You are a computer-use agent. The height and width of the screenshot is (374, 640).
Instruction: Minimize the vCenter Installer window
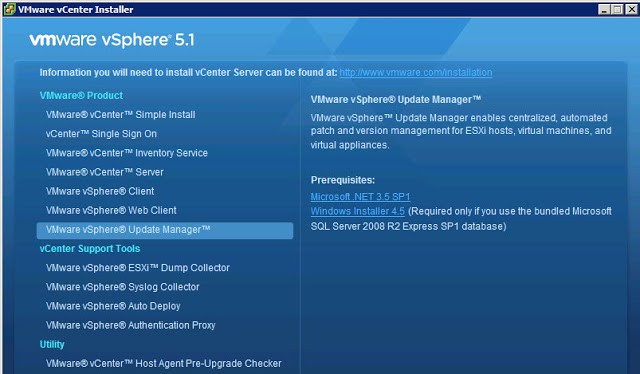coord(604,10)
